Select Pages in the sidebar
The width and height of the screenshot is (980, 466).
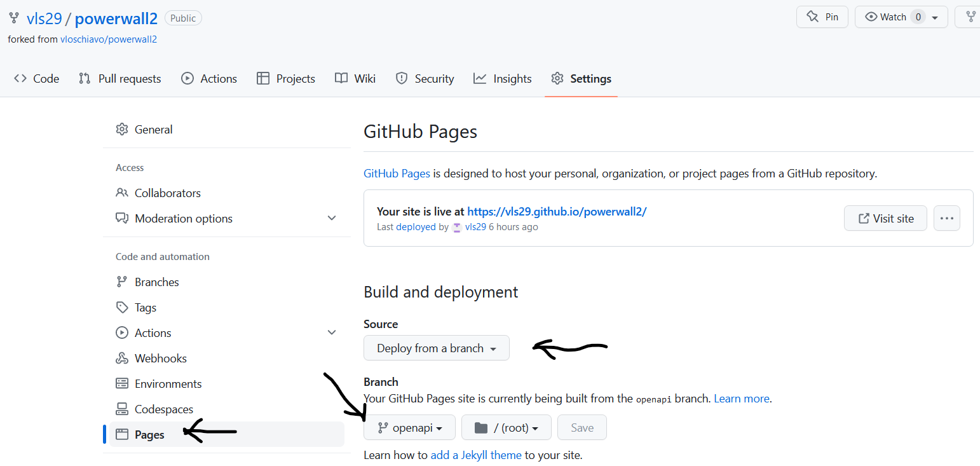coord(226,435)
